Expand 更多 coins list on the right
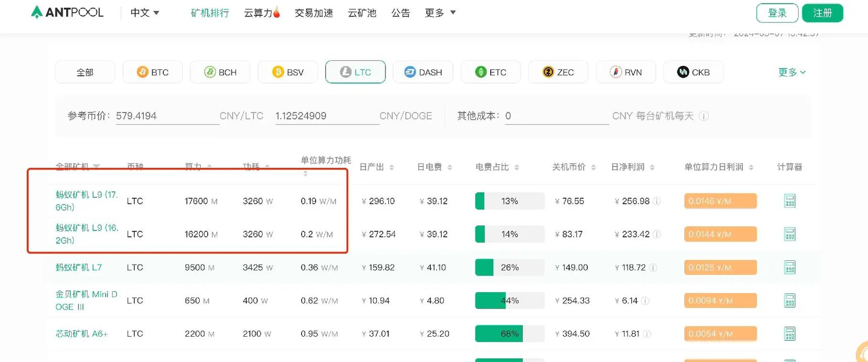This screenshot has width=868, height=362. coord(792,72)
